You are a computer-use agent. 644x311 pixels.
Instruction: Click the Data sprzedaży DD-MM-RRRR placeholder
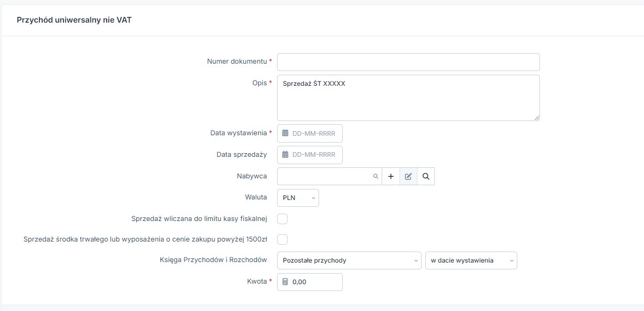click(314, 155)
